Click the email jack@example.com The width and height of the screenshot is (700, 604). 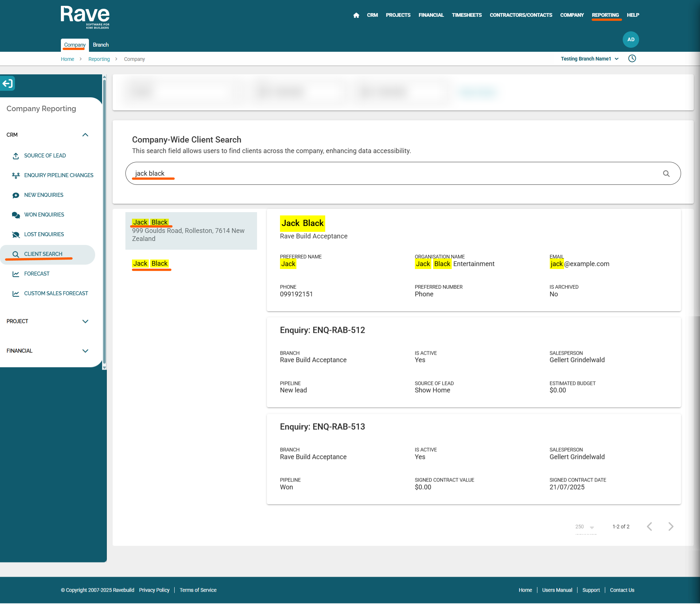pyautogui.click(x=579, y=264)
